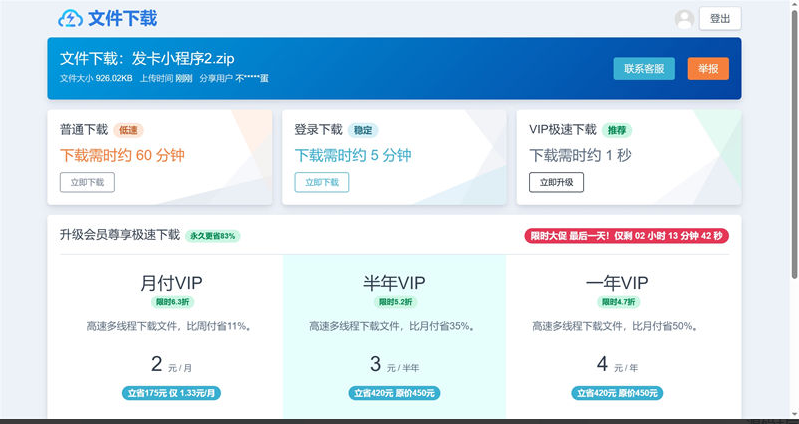Click the 文件下载 site title link
The width and height of the screenshot is (799, 424).
[122, 18]
